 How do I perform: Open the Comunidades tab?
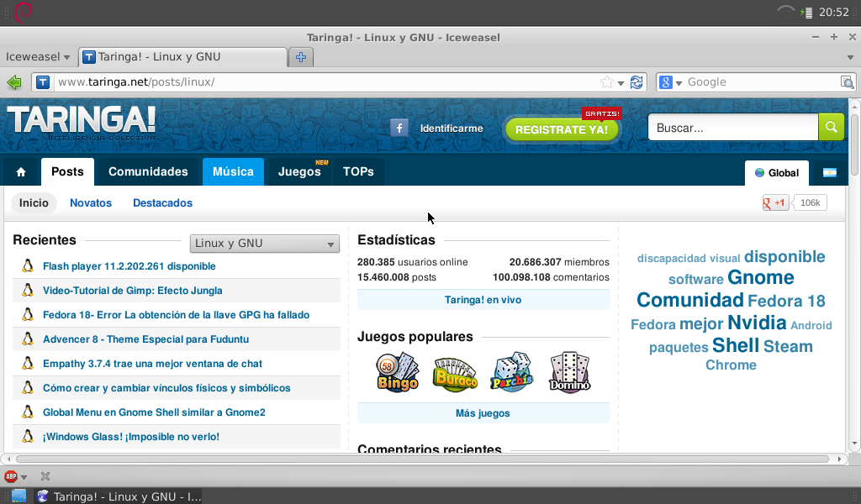pos(148,171)
